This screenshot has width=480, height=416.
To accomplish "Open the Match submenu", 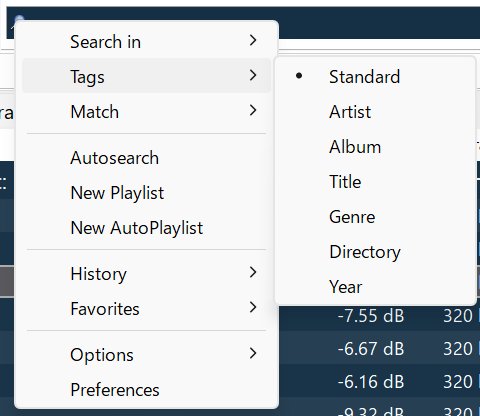I will [146, 111].
